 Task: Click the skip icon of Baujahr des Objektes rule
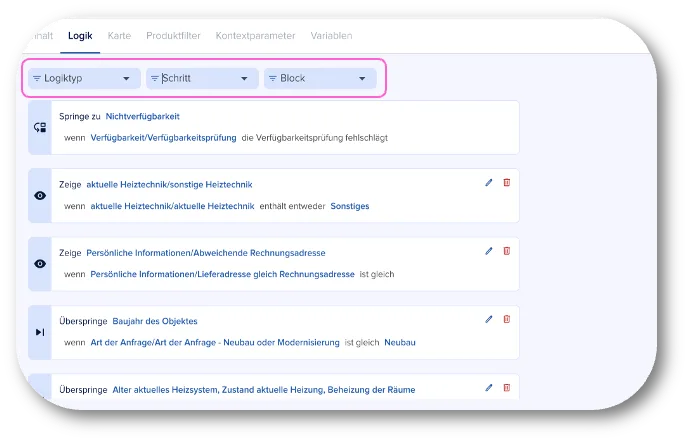(x=40, y=332)
